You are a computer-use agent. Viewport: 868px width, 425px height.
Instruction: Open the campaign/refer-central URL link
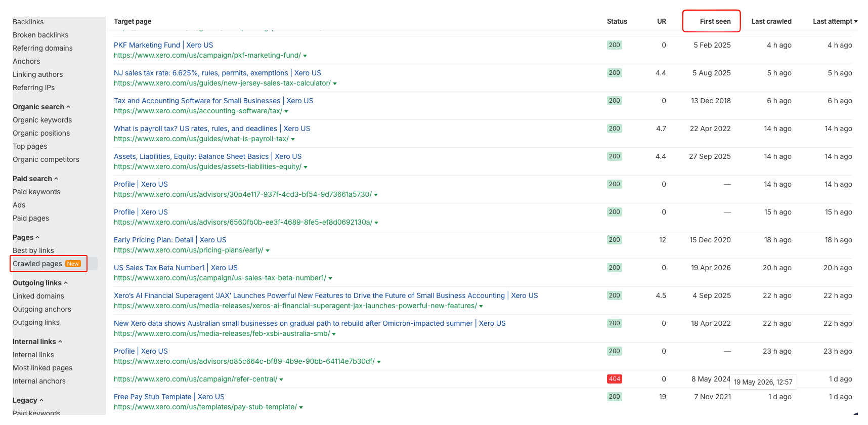tap(195, 379)
